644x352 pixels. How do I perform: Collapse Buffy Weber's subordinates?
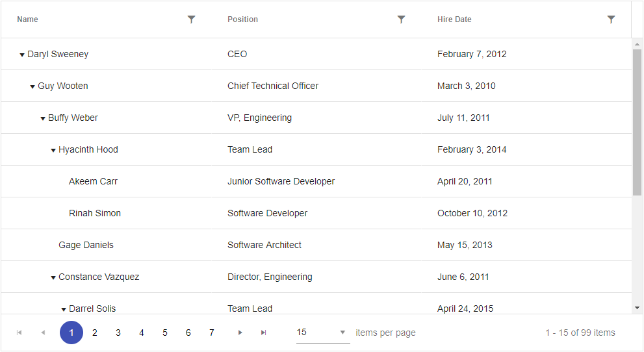point(43,119)
